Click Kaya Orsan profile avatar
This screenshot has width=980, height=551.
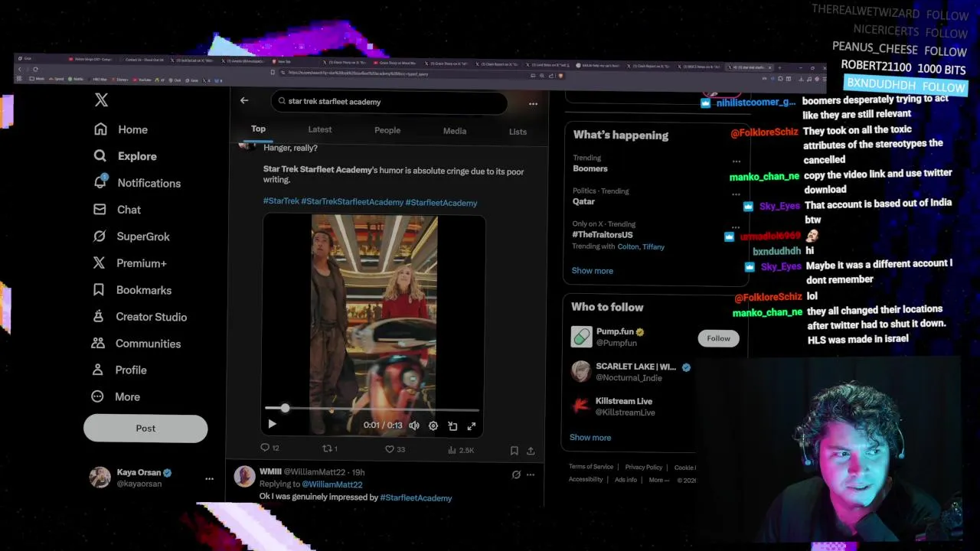pyautogui.click(x=100, y=477)
